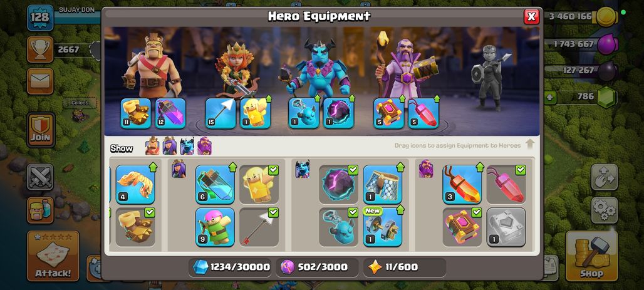View Shiny Ore 1234/30000 counter
The image size is (644, 290).
pos(231,267)
